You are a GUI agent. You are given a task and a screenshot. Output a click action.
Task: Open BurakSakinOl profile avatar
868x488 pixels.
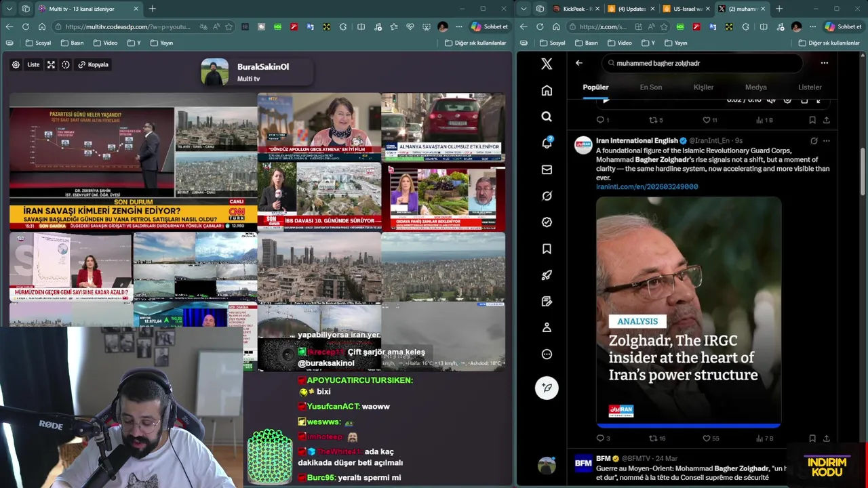[x=215, y=72]
